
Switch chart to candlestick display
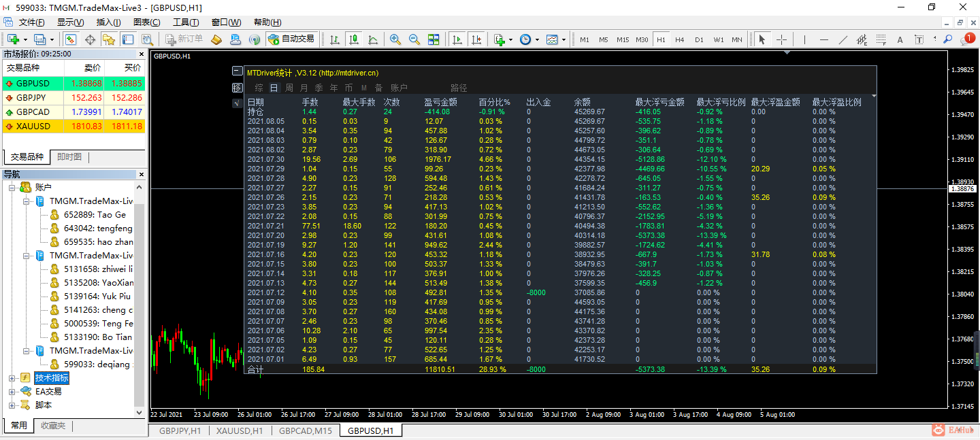click(x=353, y=39)
